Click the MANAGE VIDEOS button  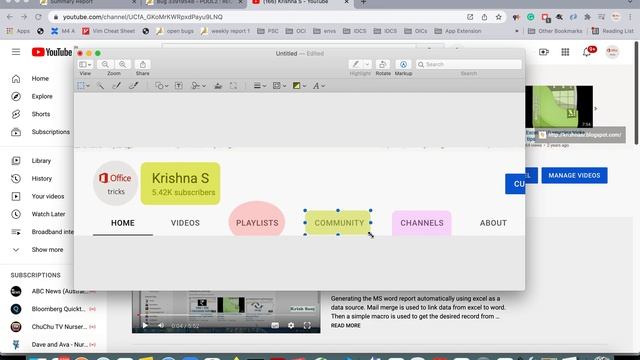point(574,175)
